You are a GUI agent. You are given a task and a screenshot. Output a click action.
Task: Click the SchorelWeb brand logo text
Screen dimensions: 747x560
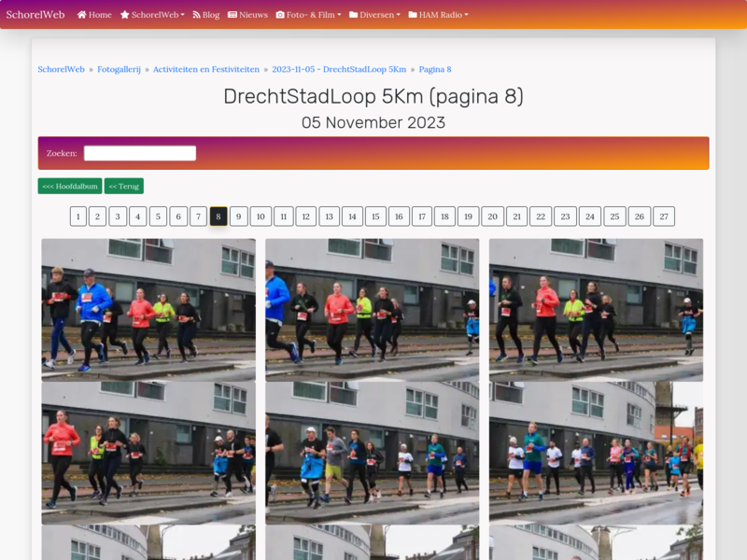tap(35, 15)
